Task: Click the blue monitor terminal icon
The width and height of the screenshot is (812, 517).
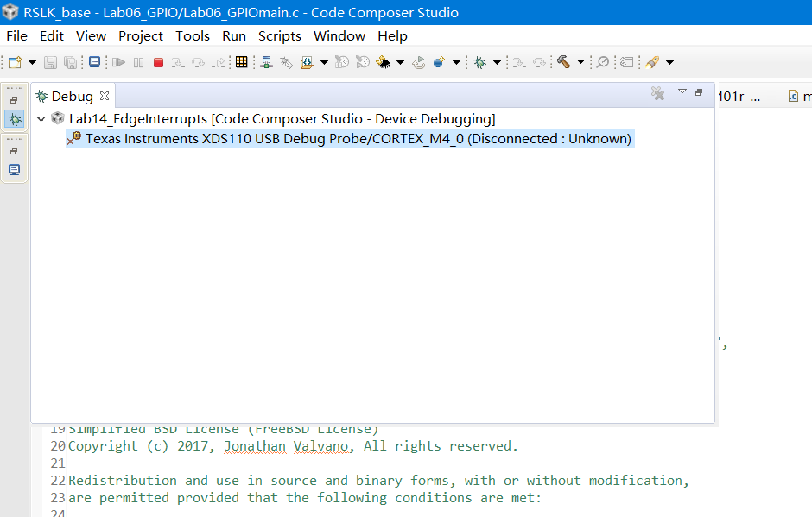Action: click(94, 63)
